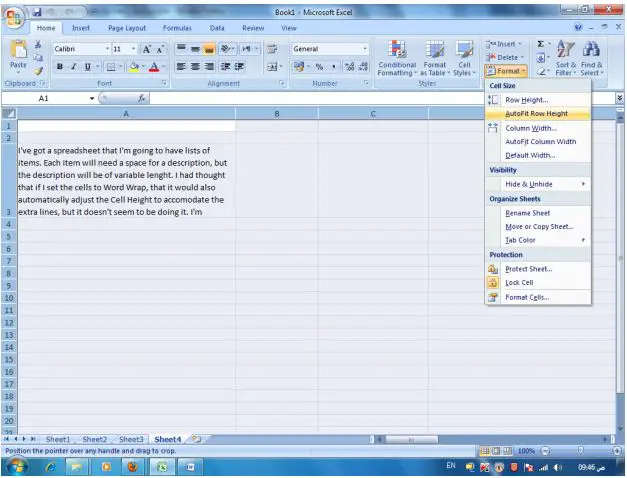
Task: Switch to the Page Layout ribbon tab
Action: pyautogui.click(x=126, y=28)
